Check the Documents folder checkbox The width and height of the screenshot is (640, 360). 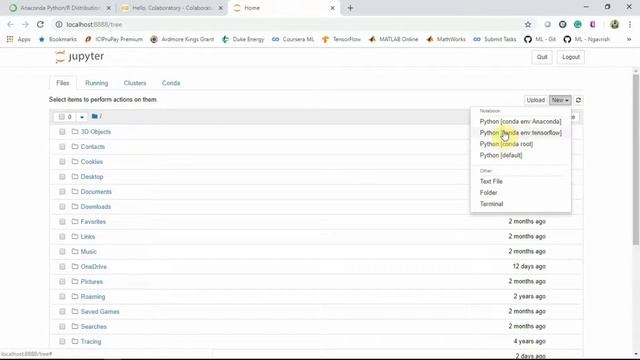[62, 191]
